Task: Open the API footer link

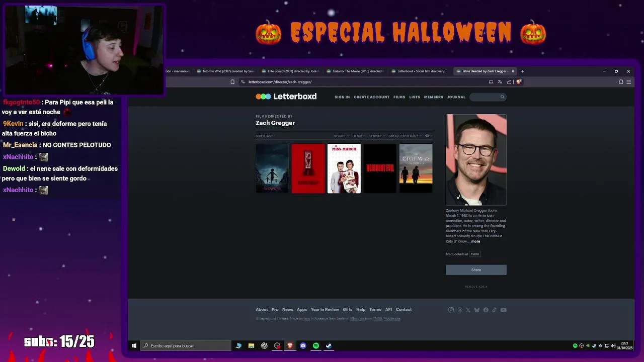Action: 388,310
